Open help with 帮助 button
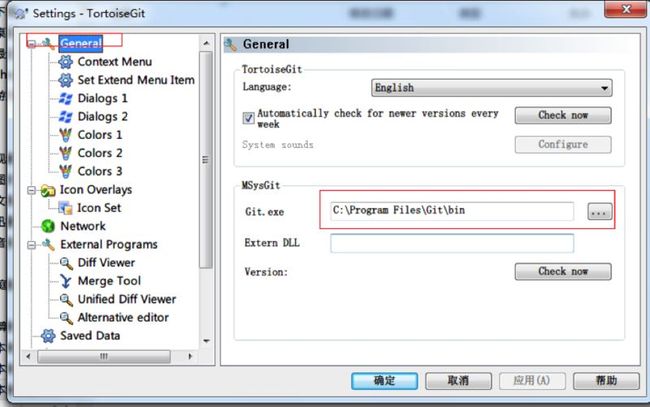This screenshot has width=650, height=407. (606, 381)
